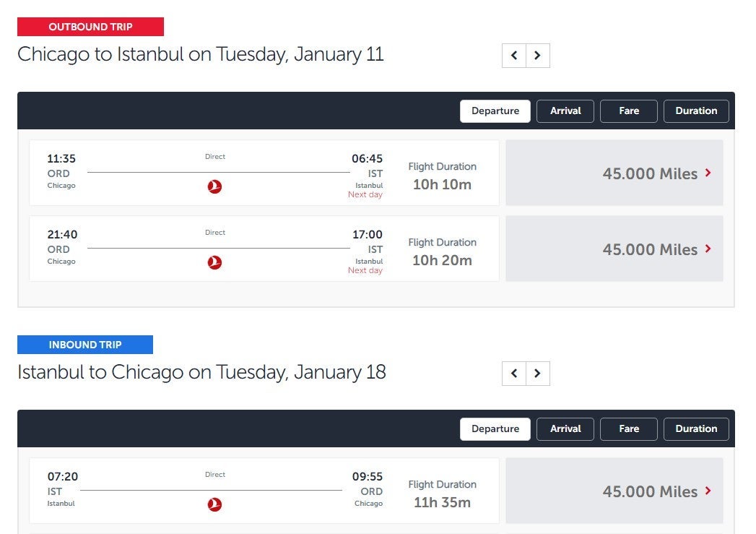This screenshot has height=534, width=756.
Task: Sort inbound flights by Duration
Action: [x=696, y=429]
